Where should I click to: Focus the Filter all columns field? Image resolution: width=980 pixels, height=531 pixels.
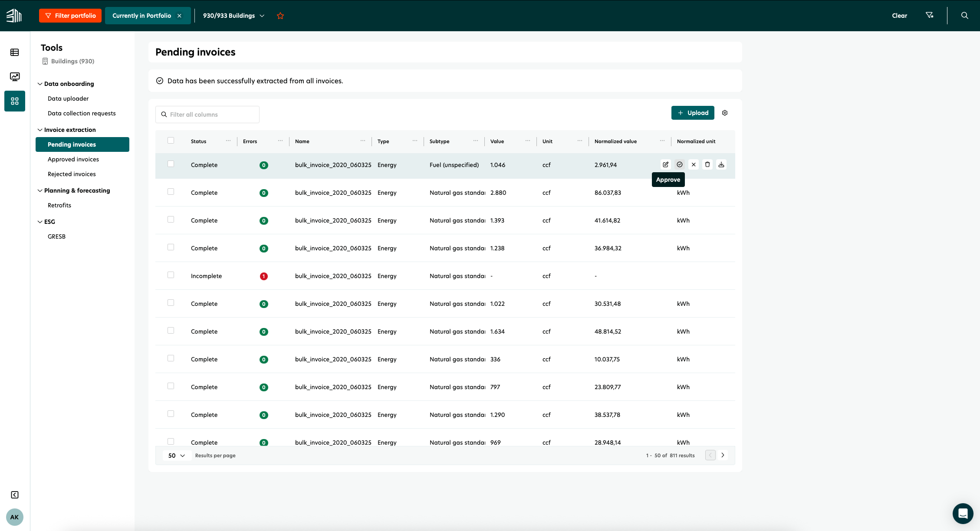click(x=207, y=115)
